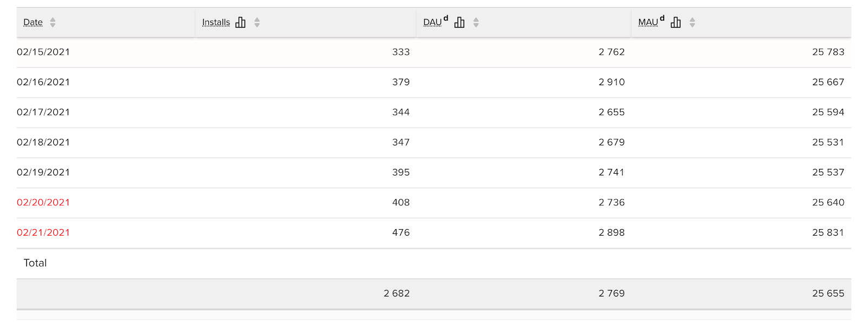Sort by Installs using the sort arrows
868x329 pixels.
click(257, 22)
